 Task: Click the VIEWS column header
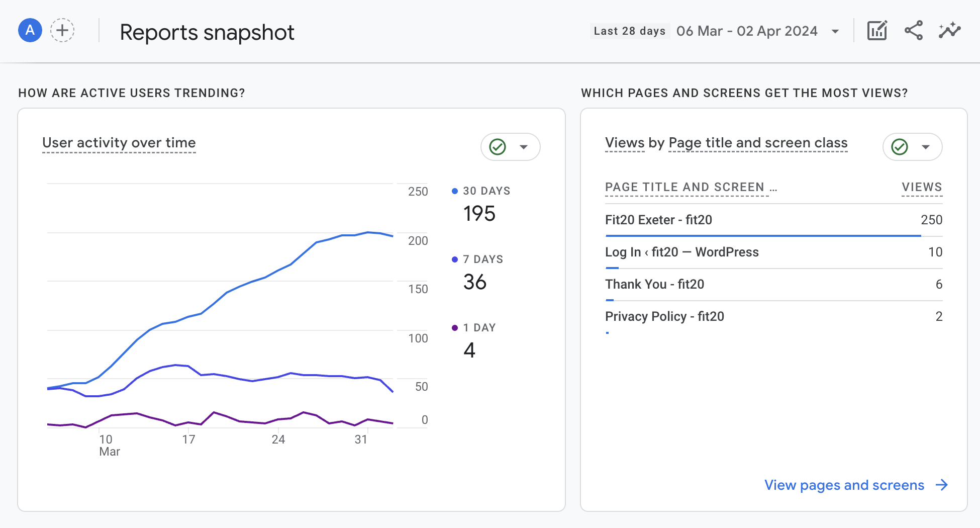coord(922,187)
